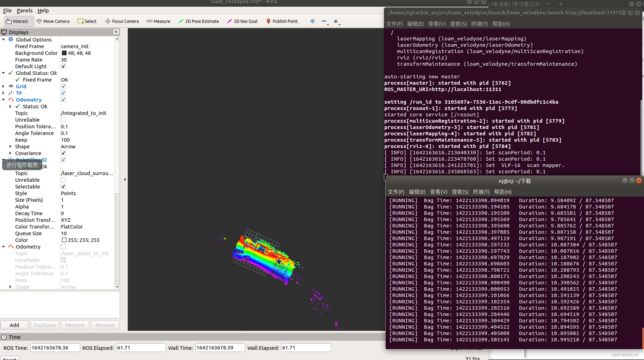The width and height of the screenshot is (644, 360).
Task: Collapse the disabled Odometry display tree
Action: 4,246
